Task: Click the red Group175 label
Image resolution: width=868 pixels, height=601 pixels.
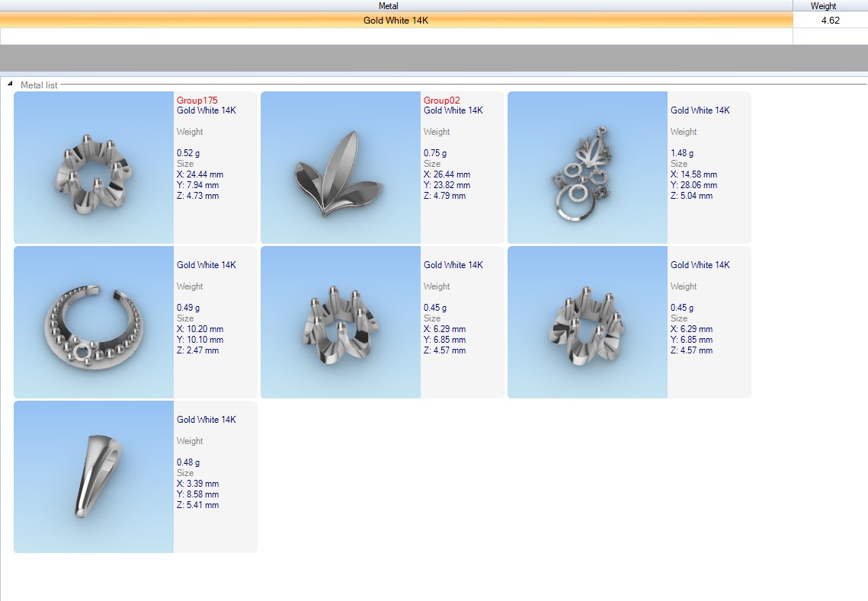Action: pos(197,101)
